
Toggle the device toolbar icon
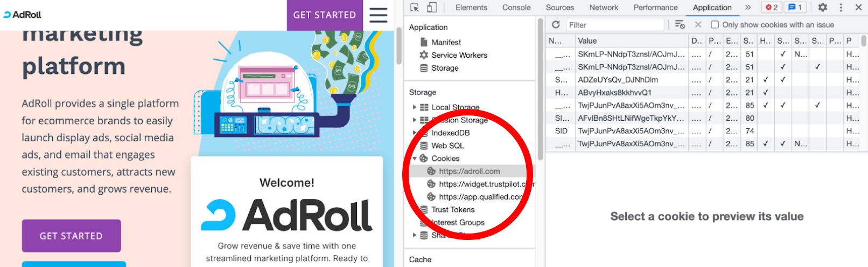pyautogui.click(x=431, y=8)
